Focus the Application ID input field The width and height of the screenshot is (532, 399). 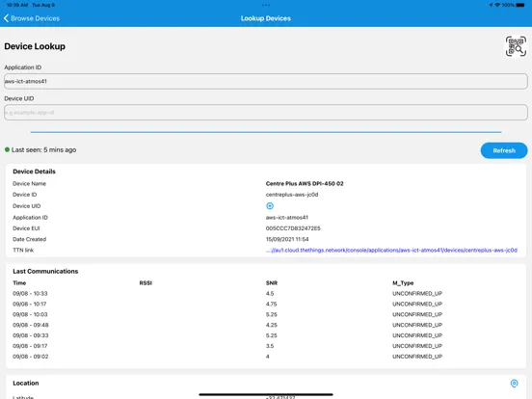click(x=266, y=81)
